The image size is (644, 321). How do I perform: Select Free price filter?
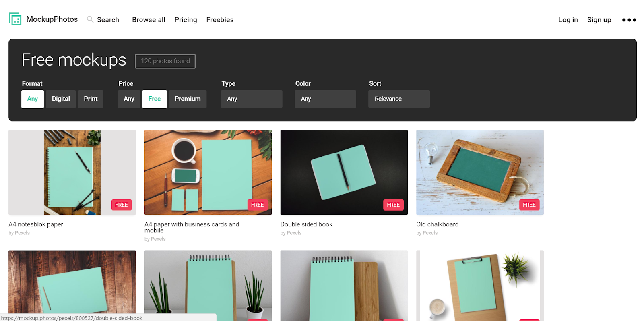click(155, 99)
